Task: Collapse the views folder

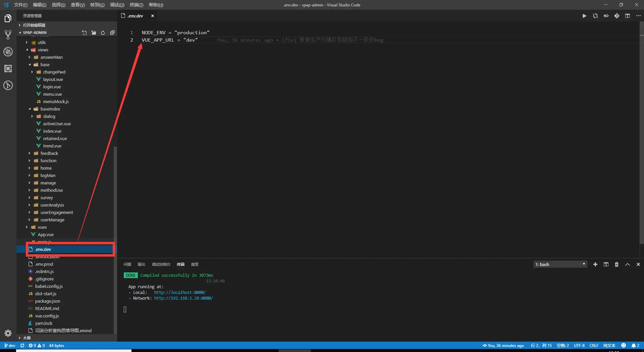Action: 43,50
